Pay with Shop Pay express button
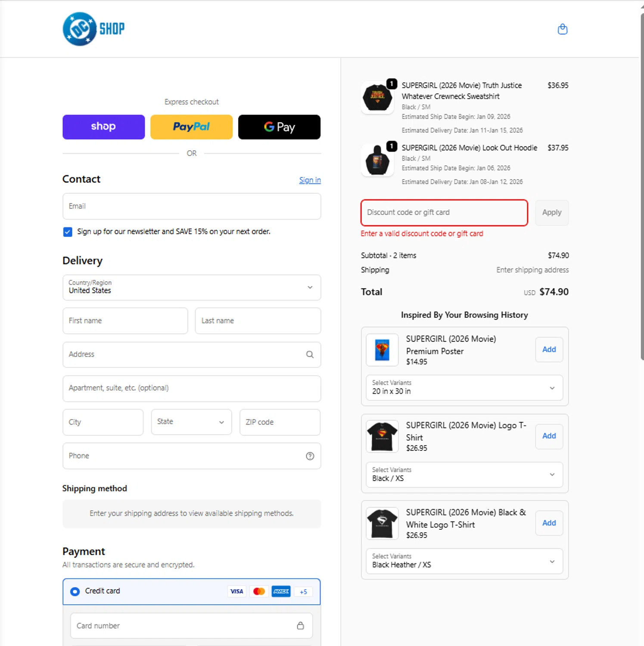The height and width of the screenshot is (646, 644). [x=103, y=127]
